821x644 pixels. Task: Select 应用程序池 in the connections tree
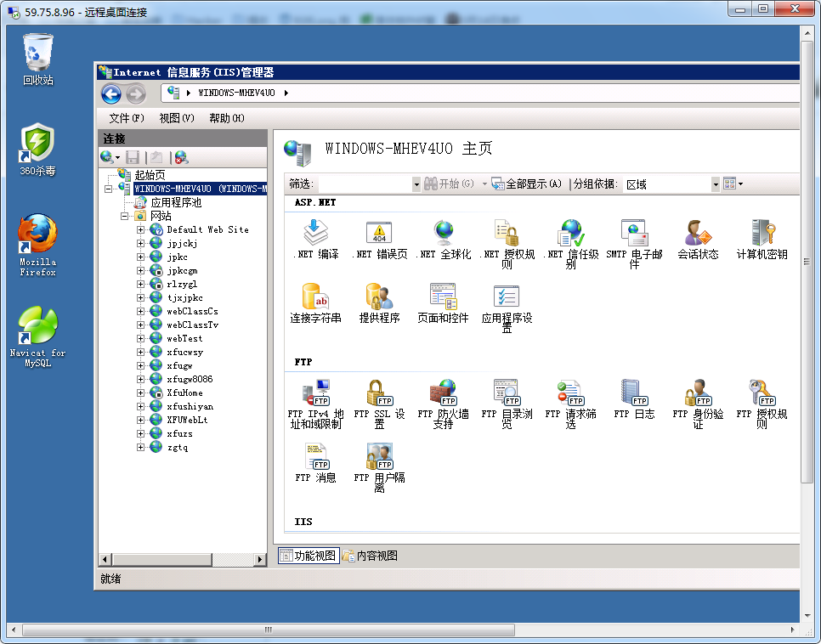[x=176, y=202]
